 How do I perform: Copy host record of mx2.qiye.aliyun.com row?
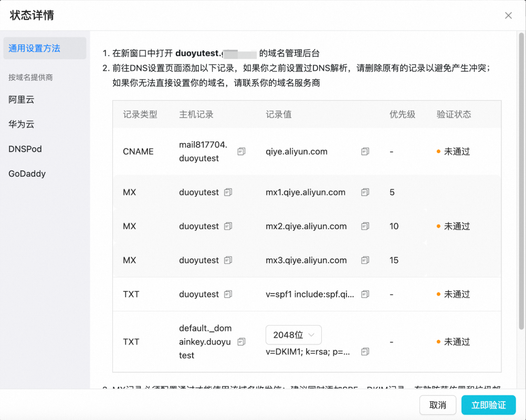[228, 227]
